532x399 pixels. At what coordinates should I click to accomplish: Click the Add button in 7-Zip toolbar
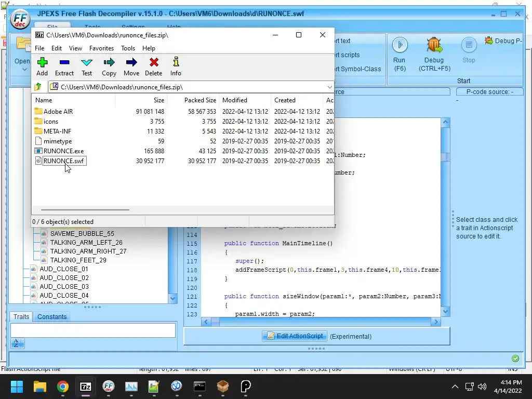(42, 66)
